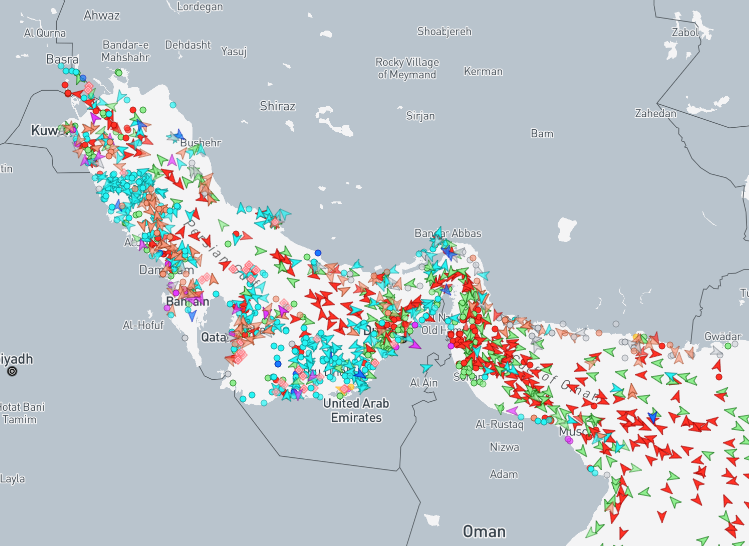Select the Layla town label

coord(12,479)
